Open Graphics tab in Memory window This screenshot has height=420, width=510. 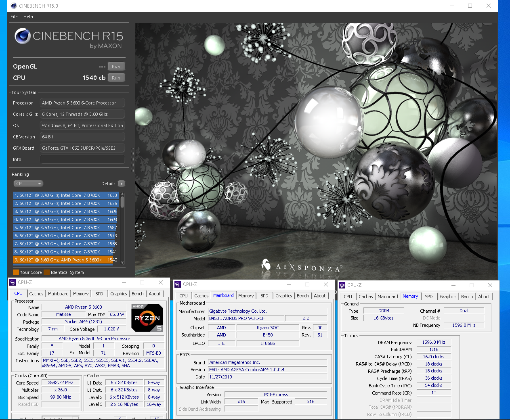click(x=448, y=297)
